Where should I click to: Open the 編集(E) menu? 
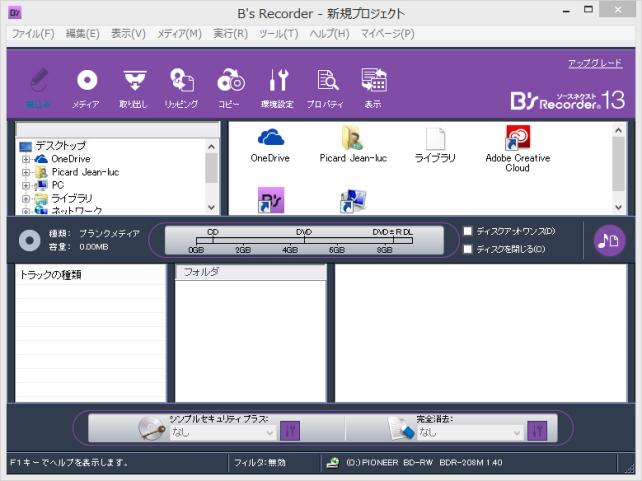(x=83, y=34)
